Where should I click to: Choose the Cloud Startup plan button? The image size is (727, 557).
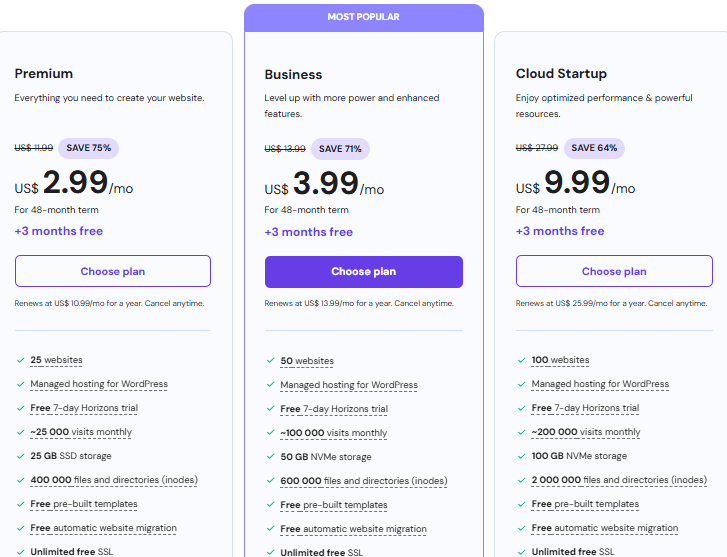point(614,271)
